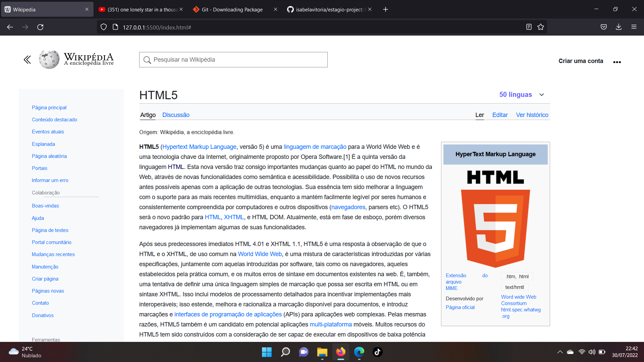
Task: Click Criar uma conta
Action: coord(581,61)
